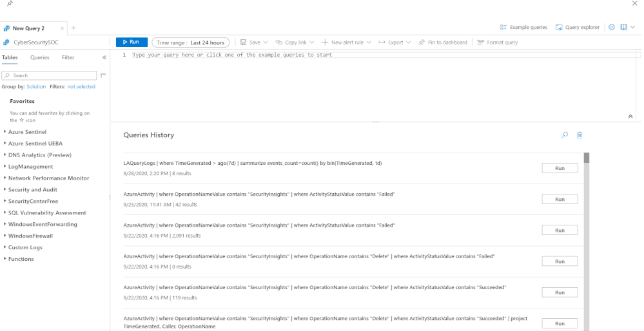Expand Network Performance Monitor node
644x331 pixels.
coord(5,178)
